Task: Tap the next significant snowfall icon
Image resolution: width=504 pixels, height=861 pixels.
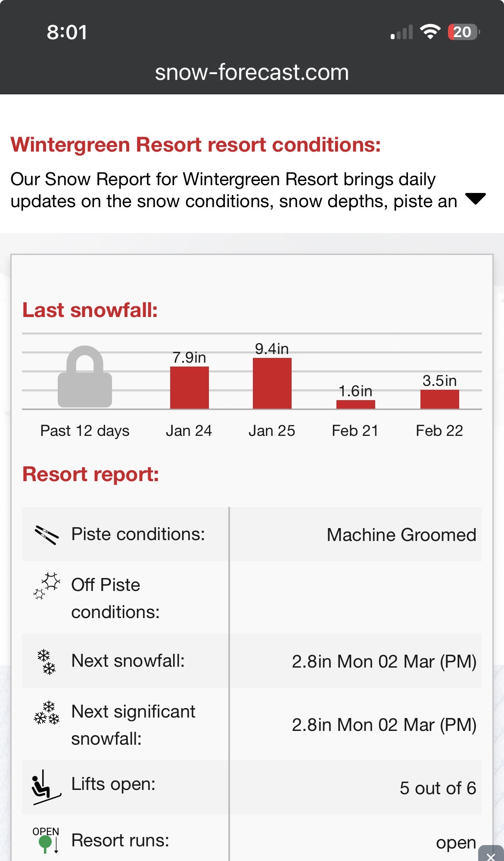Action: pos(47,713)
